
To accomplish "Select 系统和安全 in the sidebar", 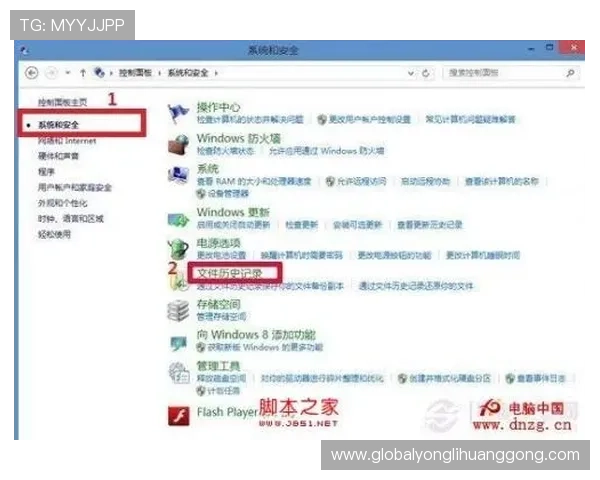I will (58, 125).
